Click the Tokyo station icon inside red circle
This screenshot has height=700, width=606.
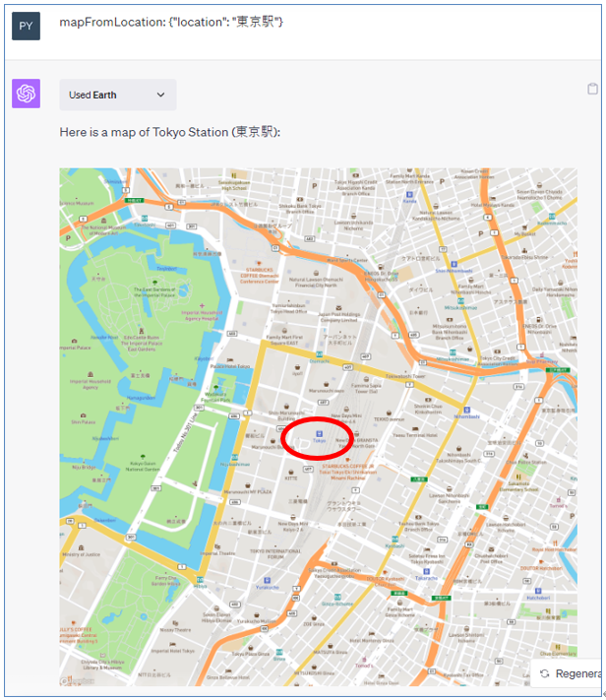pos(319,433)
